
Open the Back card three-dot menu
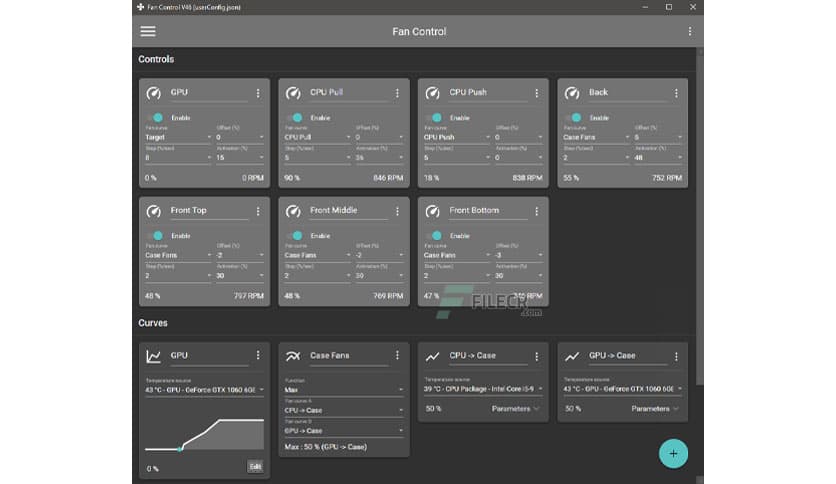pyautogui.click(x=676, y=93)
